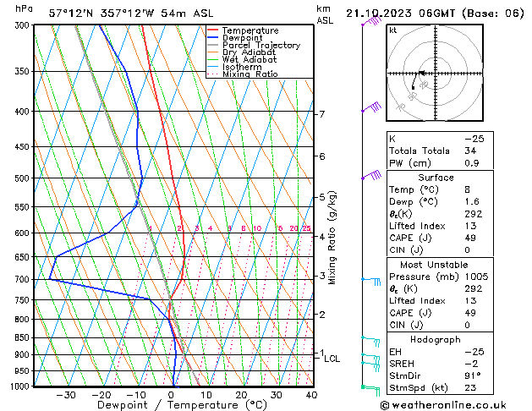The width and height of the screenshot is (532, 411).
Task: Click the blue Dewpoint legend line
Action: (x=213, y=37)
